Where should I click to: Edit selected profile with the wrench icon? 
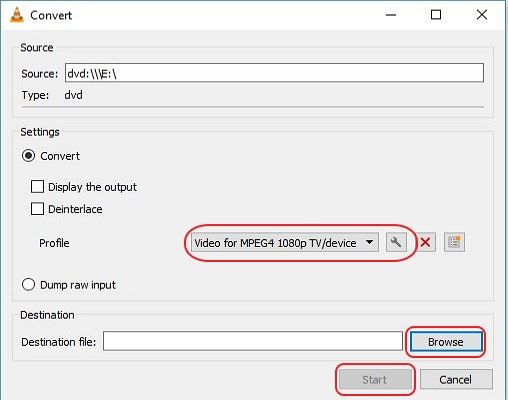click(x=396, y=242)
